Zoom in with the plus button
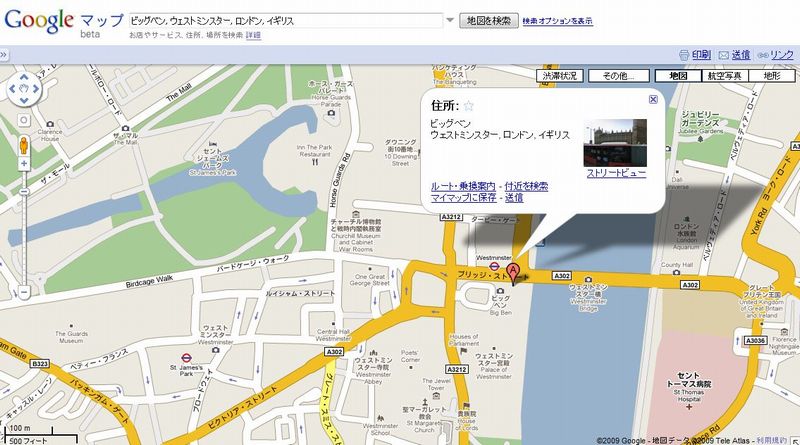Viewport: 800px width, 445px height. [24, 164]
